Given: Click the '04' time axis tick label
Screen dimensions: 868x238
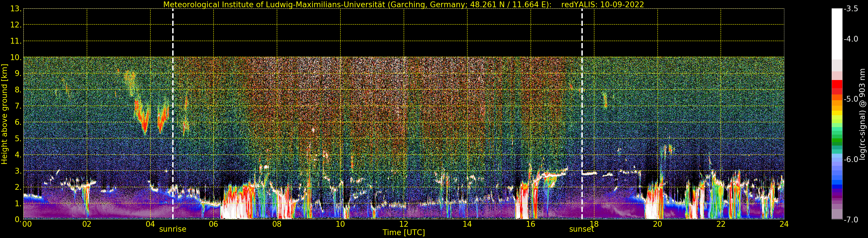Looking at the screenshot, I should (150, 224).
